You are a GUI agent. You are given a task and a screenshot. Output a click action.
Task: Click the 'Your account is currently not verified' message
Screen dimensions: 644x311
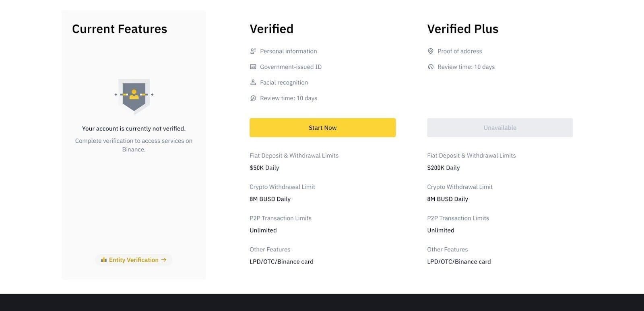134,129
